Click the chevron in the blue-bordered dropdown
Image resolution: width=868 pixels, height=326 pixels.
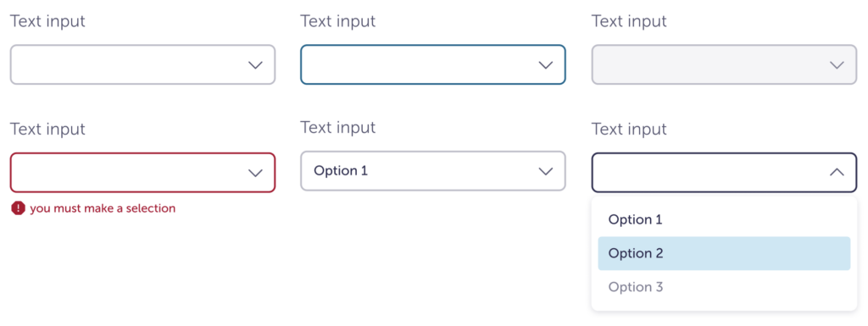coord(546,65)
